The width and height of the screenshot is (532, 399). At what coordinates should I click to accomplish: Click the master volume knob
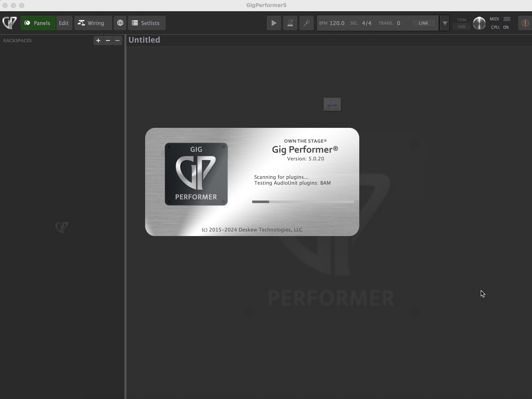coord(479,23)
